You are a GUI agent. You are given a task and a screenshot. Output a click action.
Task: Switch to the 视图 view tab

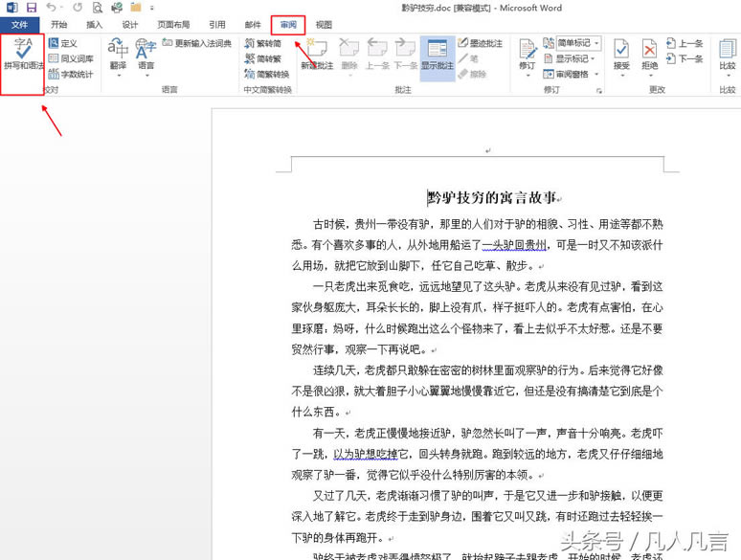click(x=324, y=25)
